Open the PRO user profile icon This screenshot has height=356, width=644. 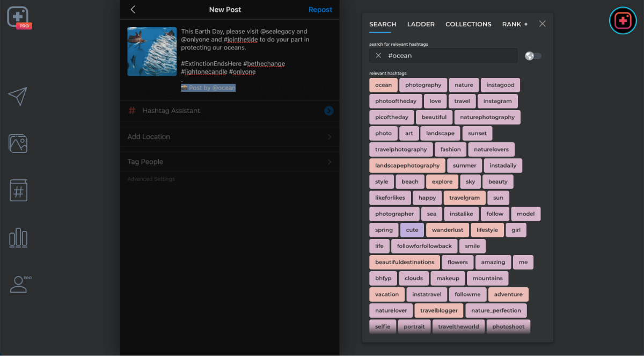pos(20,284)
